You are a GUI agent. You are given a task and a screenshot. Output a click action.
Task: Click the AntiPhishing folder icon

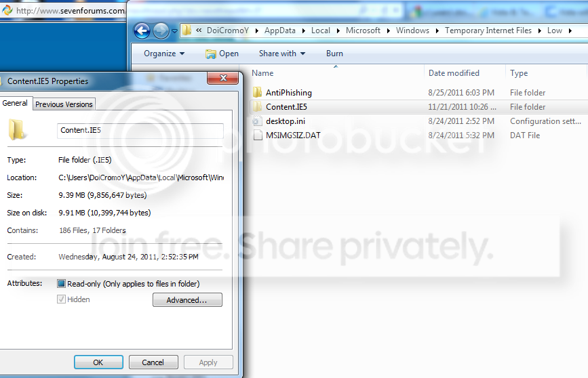point(257,92)
